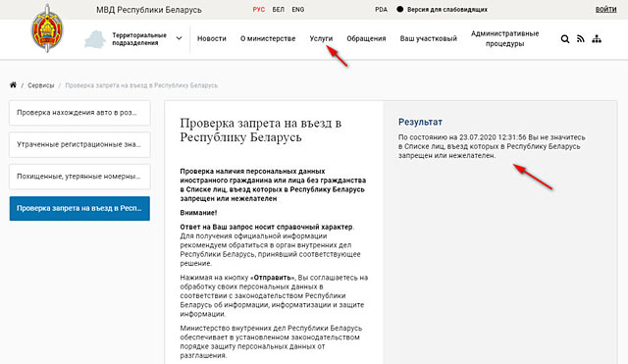Open the Обращения menu
This screenshot has width=628, height=364.
366,38
